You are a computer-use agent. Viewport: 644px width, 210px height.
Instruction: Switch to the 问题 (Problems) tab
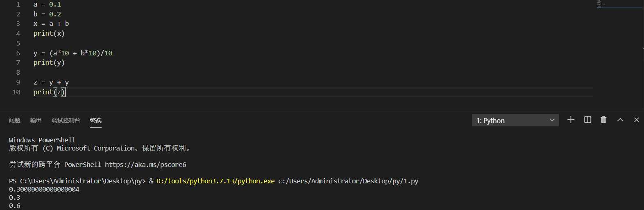click(x=14, y=120)
